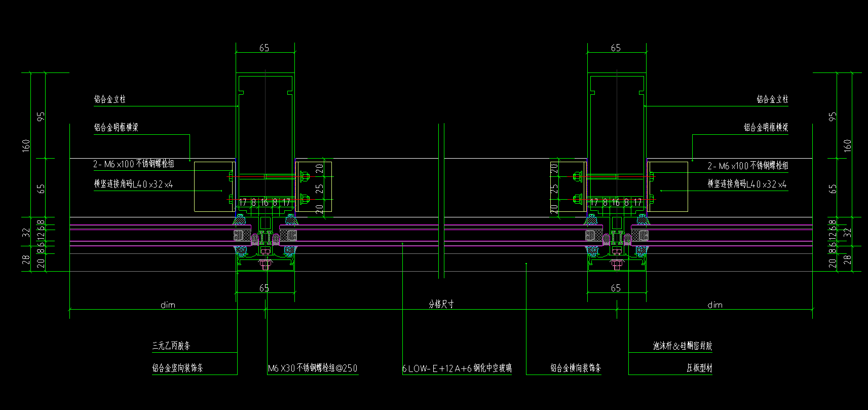Select right 横竖连接角码L40x32x4 label

point(747,184)
